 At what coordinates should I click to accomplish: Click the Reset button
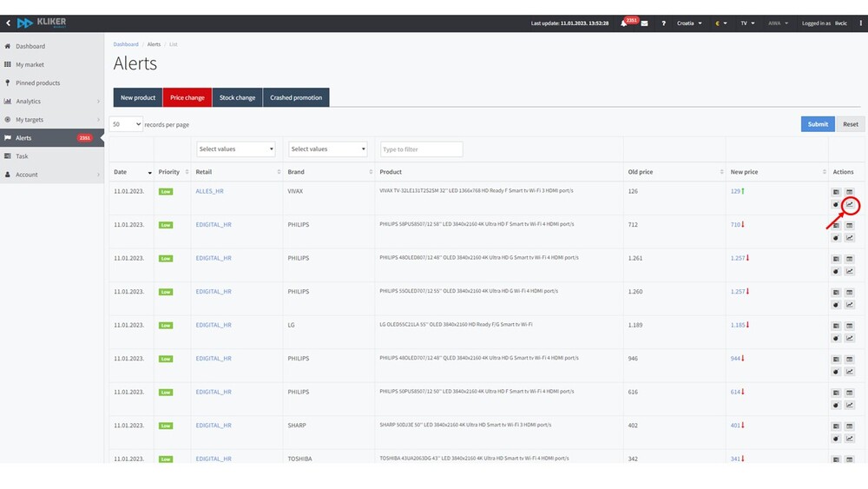point(851,124)
